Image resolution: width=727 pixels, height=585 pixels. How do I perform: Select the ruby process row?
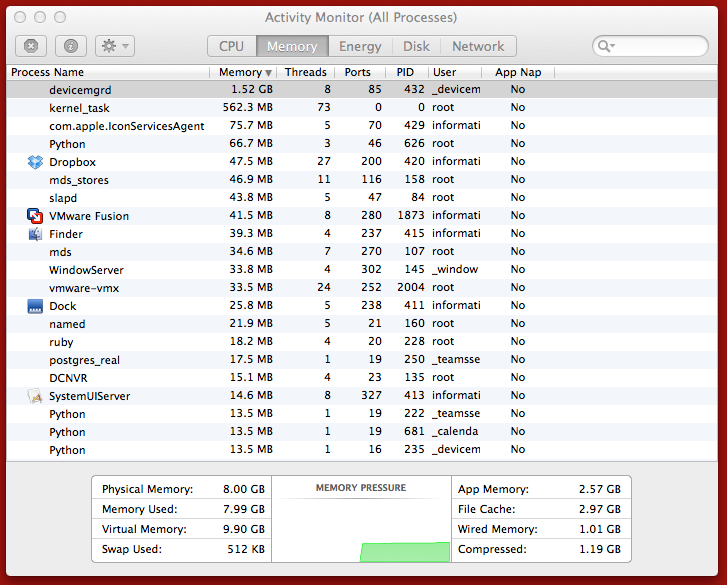click(362, 342)
